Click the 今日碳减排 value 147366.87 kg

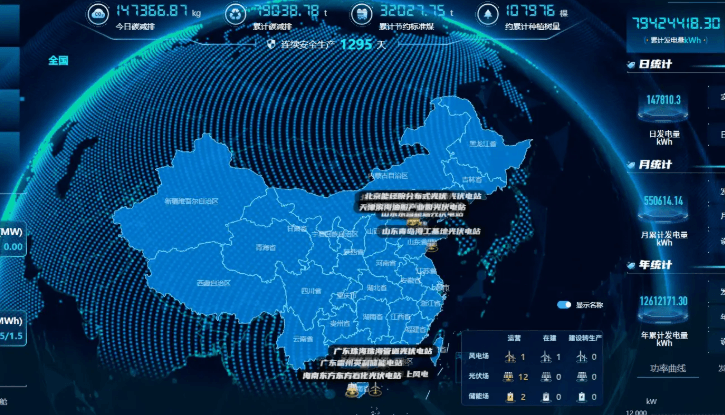coord(159,11)
